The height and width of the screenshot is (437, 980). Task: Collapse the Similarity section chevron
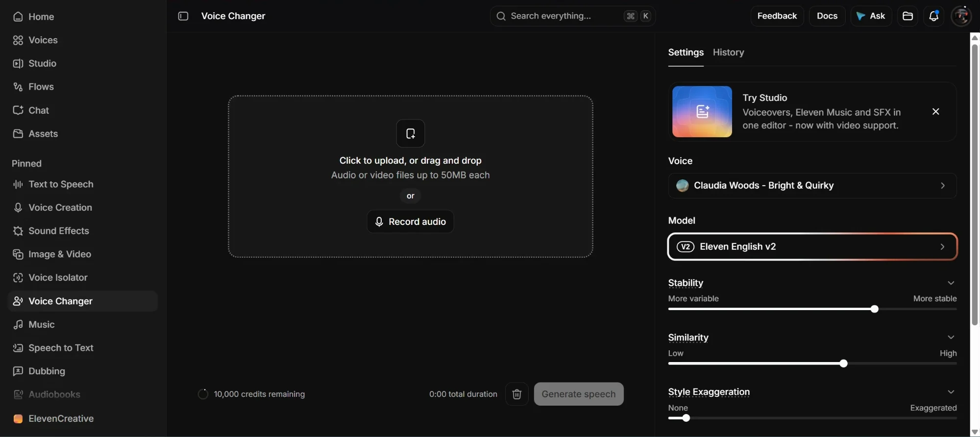coord(951,338)
